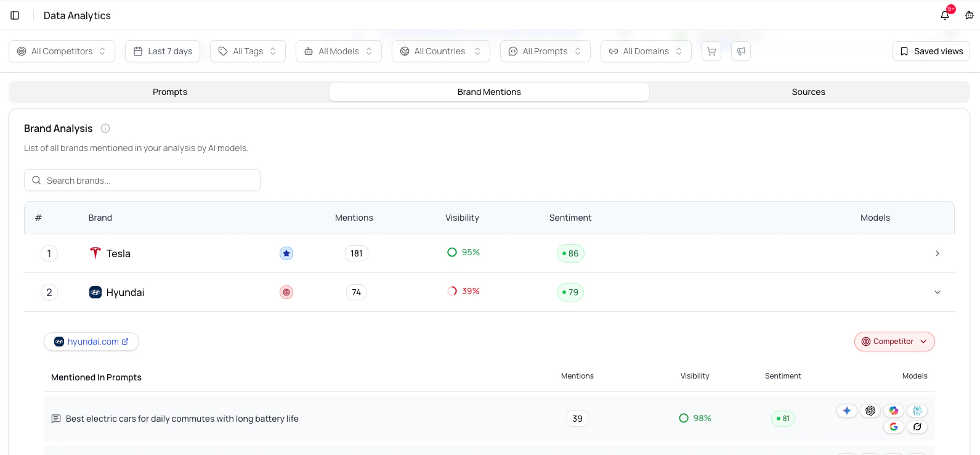
Task: Click the 98% visibility indicator in prompt row
Action: point(695,418)
